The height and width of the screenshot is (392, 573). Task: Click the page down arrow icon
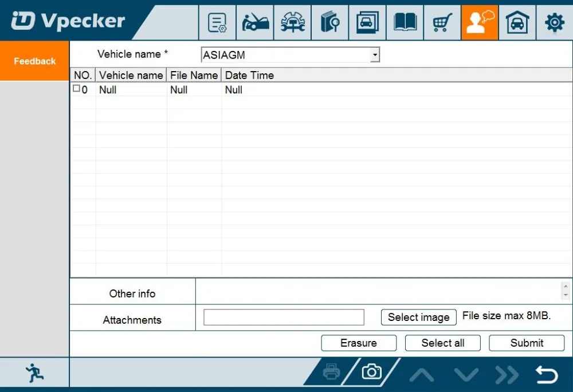click(466, 374)
